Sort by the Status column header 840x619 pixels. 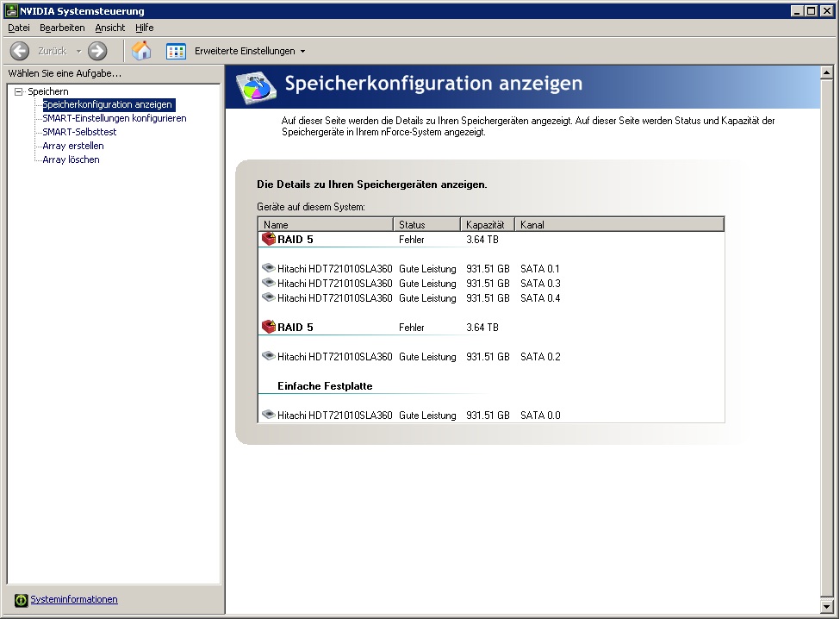pyautogui.click(x=427, y=224)
